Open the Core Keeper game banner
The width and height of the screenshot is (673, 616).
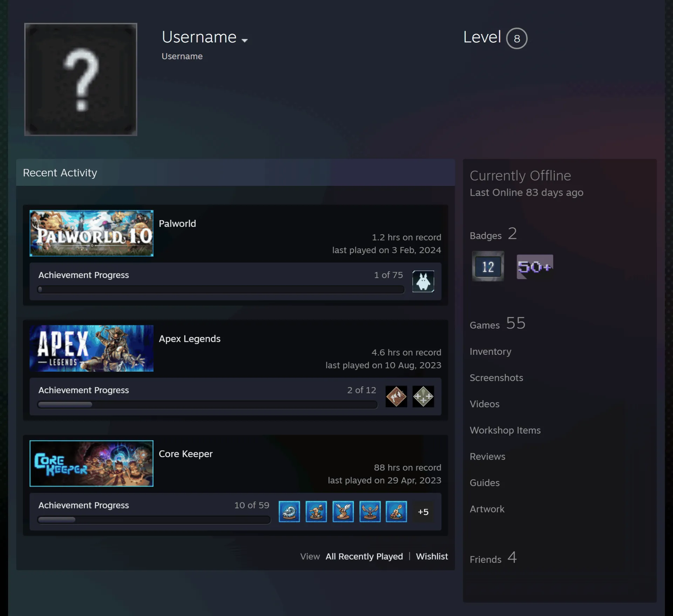point(91,463)
